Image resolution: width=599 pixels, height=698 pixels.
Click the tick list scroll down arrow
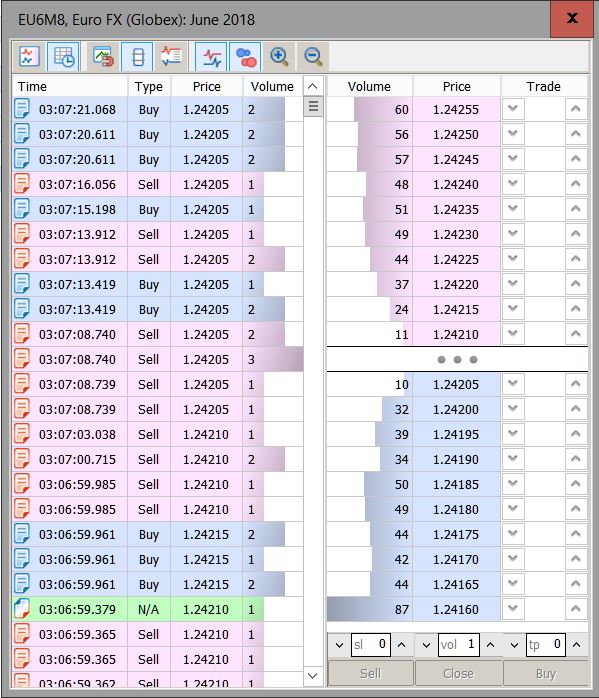click(x=313, y=675)
